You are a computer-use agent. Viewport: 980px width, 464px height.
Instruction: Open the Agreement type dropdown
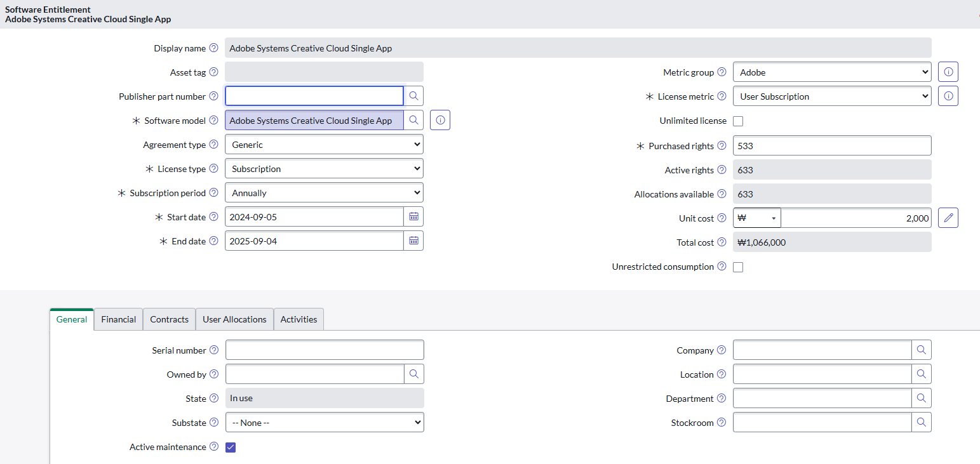[x=324, y=145]
